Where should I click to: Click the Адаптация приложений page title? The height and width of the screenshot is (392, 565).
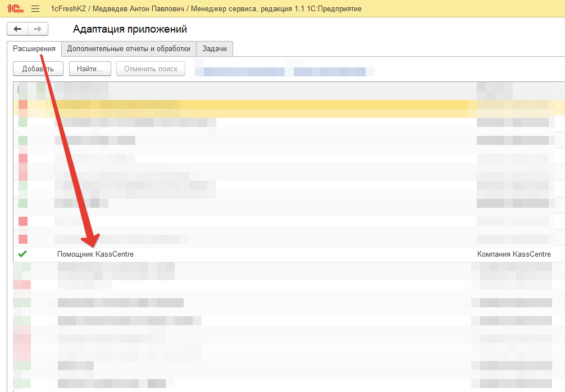130,29
